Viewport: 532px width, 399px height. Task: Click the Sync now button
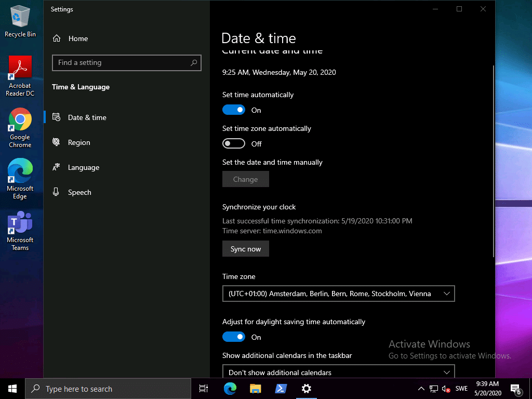pos(245,248)
